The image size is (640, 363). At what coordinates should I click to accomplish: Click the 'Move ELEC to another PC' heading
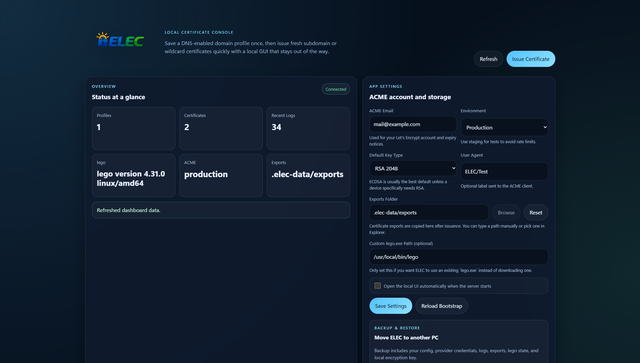(406, 338)
